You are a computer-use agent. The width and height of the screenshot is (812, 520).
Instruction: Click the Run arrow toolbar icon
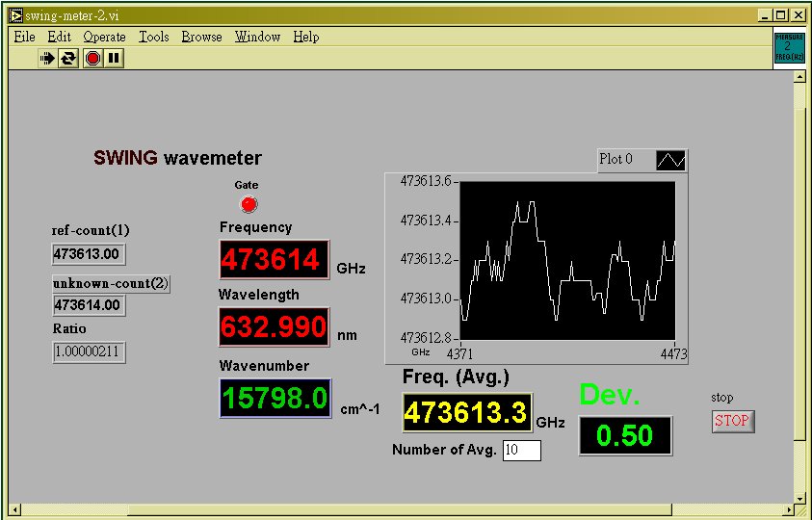point(47,59)
